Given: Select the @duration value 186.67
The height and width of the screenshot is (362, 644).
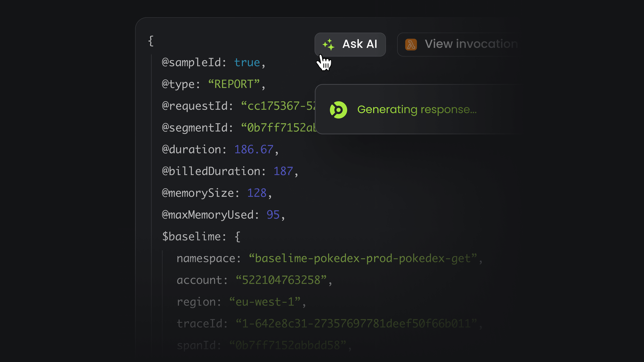Looking at the screenshot, I should [x=254, y=149].
